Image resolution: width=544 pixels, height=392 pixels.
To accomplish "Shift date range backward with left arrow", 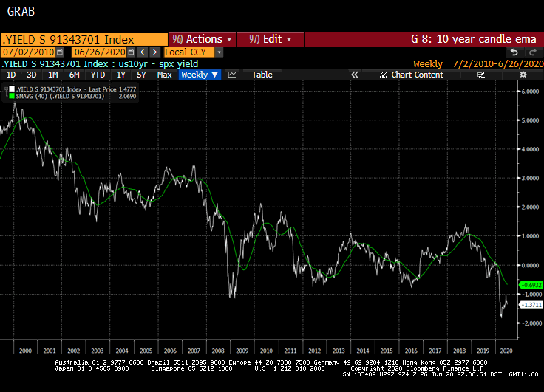I will [142, 52].
